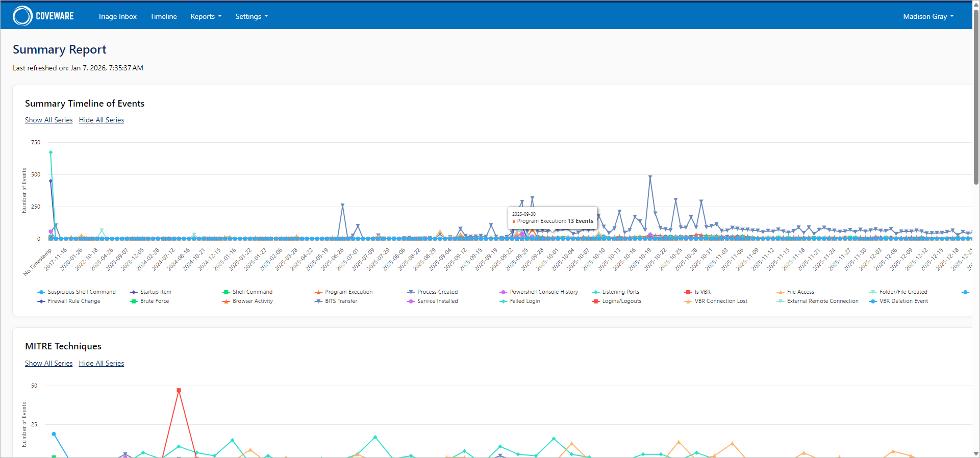Click Show All Series under Summary Timeline
This screenshot has width=980, height=458.
tap(49, 120)
